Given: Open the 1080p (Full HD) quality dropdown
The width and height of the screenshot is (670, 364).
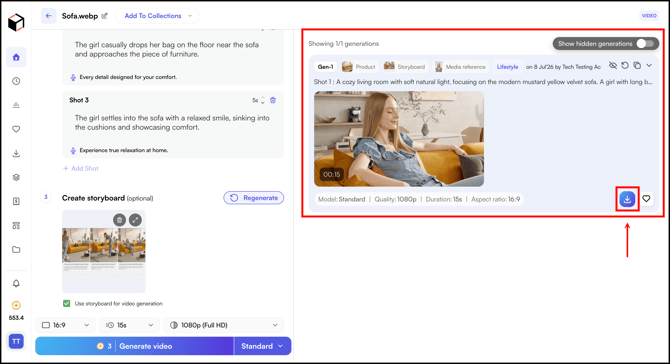Looking at the screenshot, I should pyautogui.click(x=223, y=325).
